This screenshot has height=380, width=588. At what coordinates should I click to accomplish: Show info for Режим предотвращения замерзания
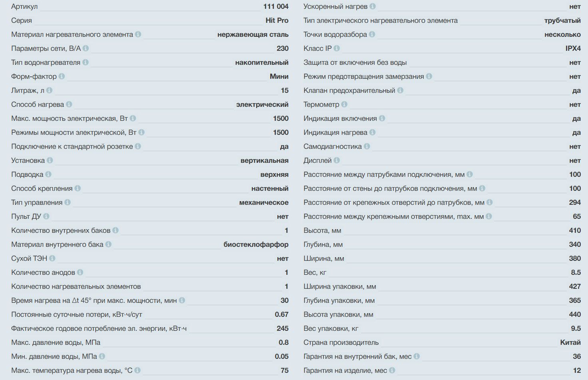point(429,76)
